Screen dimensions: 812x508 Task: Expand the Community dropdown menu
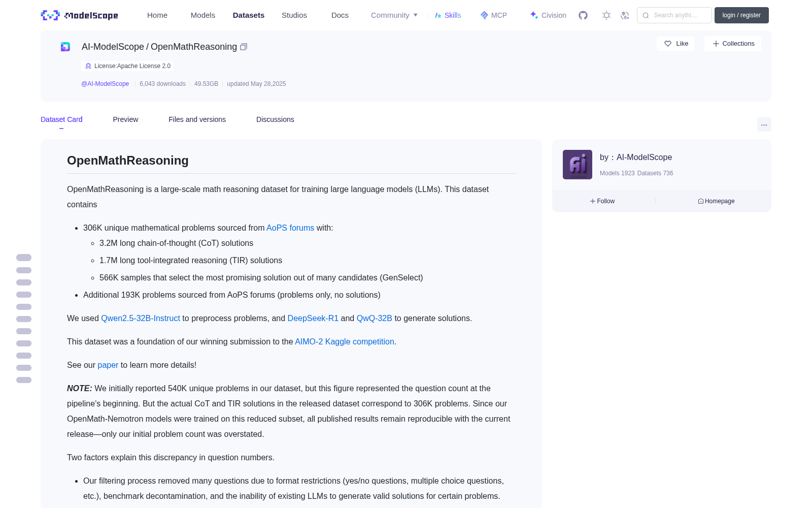point(394,15)
